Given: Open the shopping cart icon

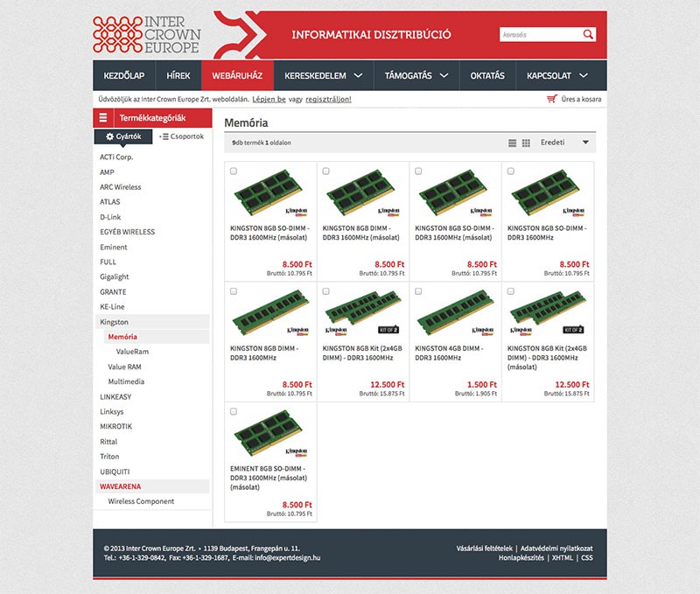Looking at the screenshot, I should (x=551, y=100).
